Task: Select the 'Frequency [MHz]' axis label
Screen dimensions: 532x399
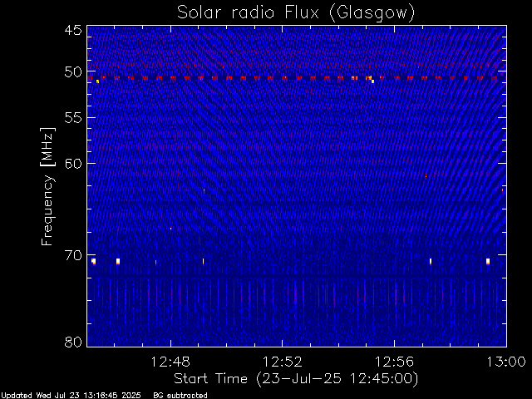Action: point(47,186)
